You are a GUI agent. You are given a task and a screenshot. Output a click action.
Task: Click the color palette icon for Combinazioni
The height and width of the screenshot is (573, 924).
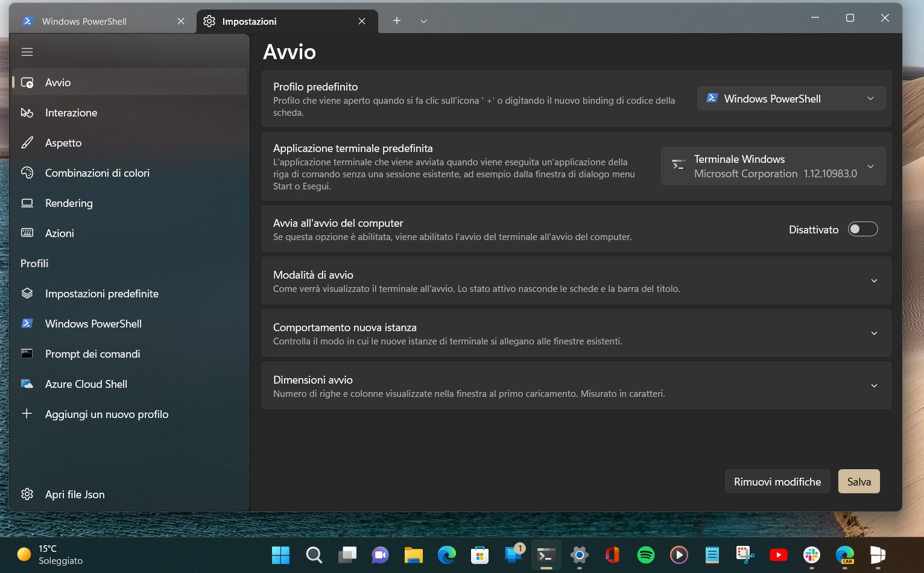27,173
